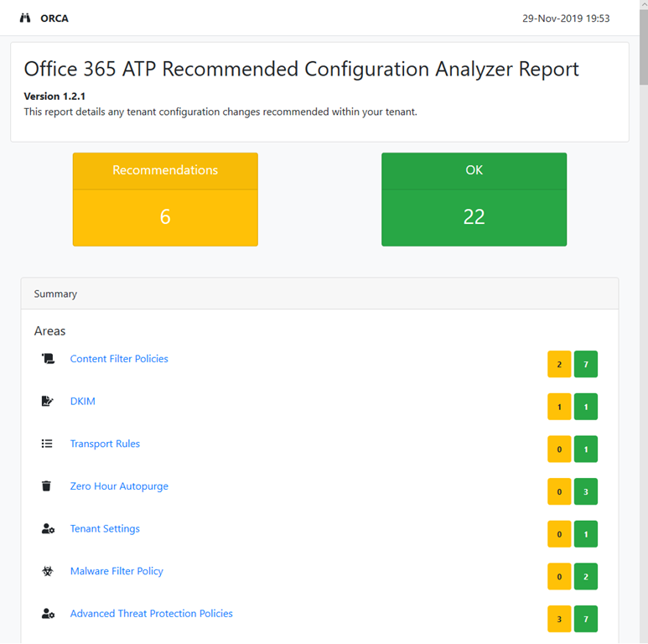Open the Malware Filter Policy link
The width and height of the screenshot is (648, 644).
coord(117,571)
